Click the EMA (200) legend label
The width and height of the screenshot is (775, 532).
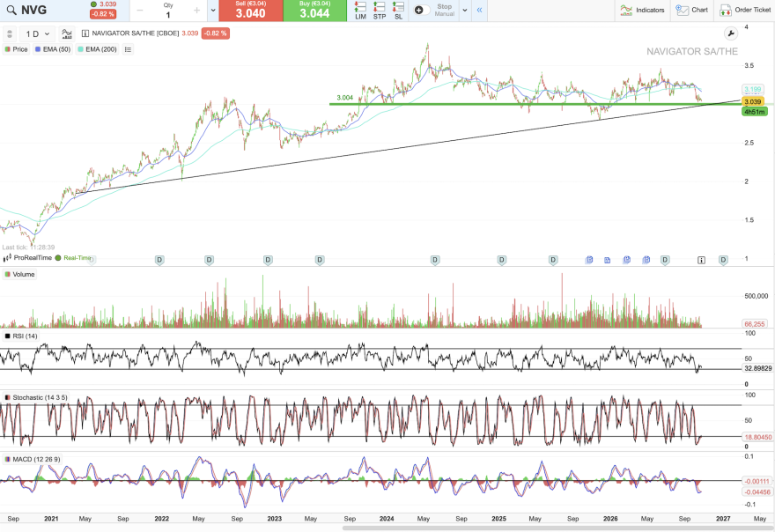(x=100, y=49)
